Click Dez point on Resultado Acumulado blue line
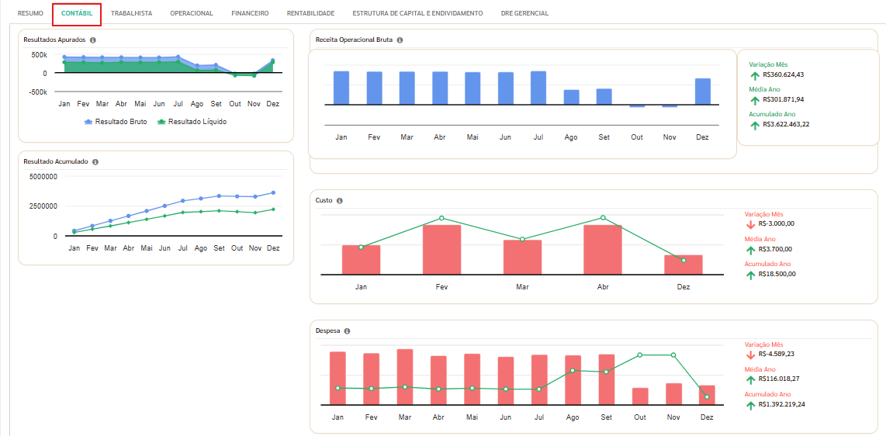This screenshot has width=886, height=436. pyautogui.click(x=273, y=193)
